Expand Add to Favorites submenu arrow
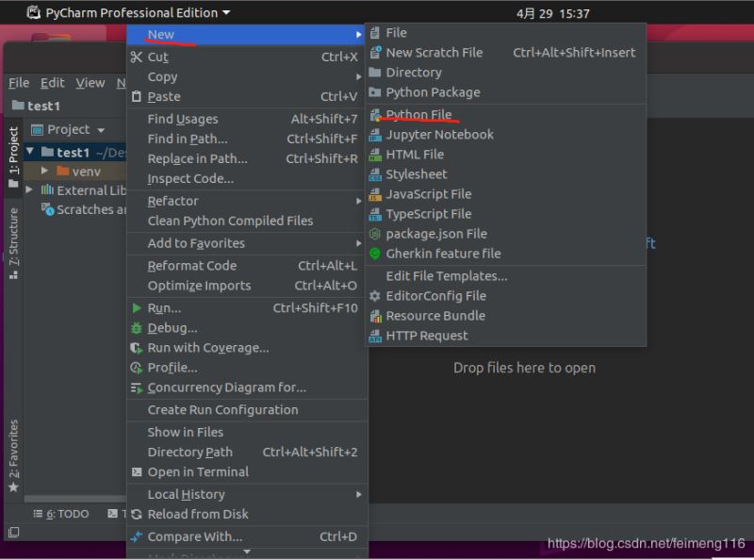This screenshot has height=560, width=754. [x=359, y=243]
